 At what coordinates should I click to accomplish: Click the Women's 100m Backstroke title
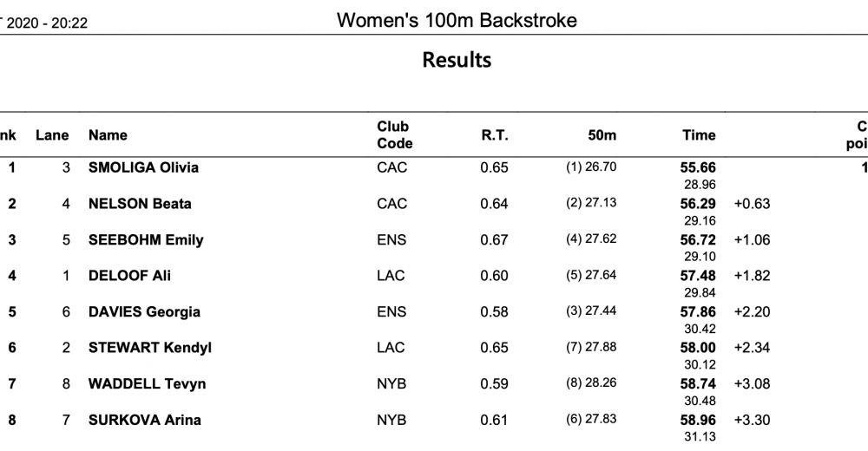(x=457, y=21)
